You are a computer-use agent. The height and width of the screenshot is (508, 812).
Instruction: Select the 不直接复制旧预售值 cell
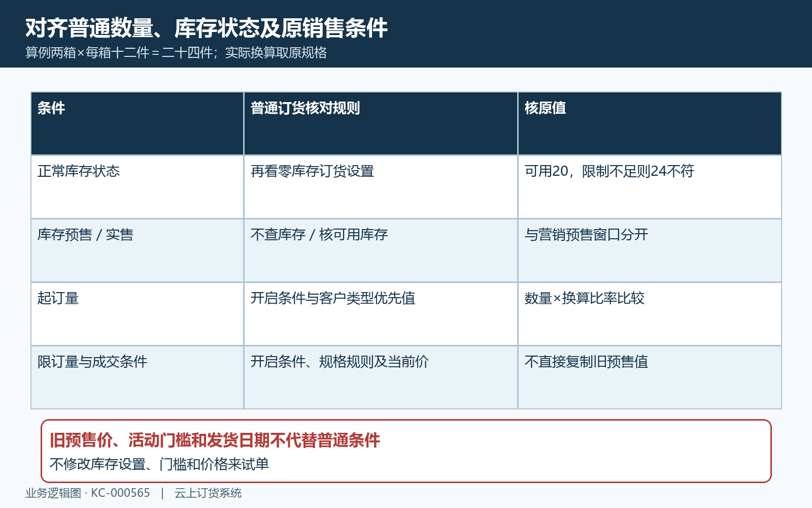pos(650,377)
